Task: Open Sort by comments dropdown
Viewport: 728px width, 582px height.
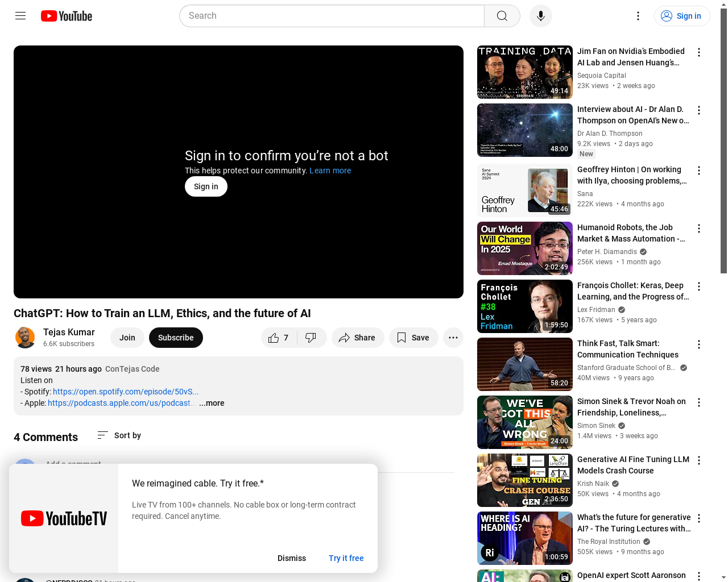Action: pos(119,435)
